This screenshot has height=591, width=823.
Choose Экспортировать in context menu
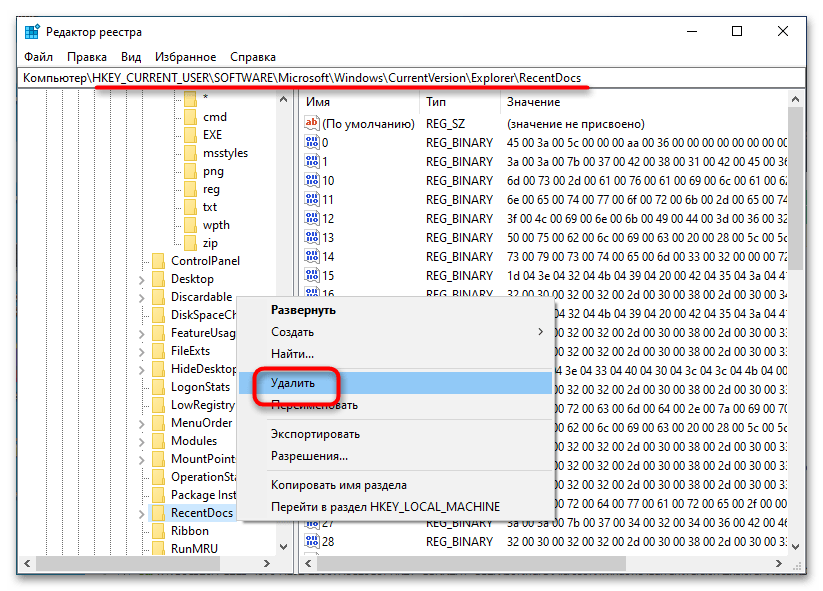pos(396,434)
